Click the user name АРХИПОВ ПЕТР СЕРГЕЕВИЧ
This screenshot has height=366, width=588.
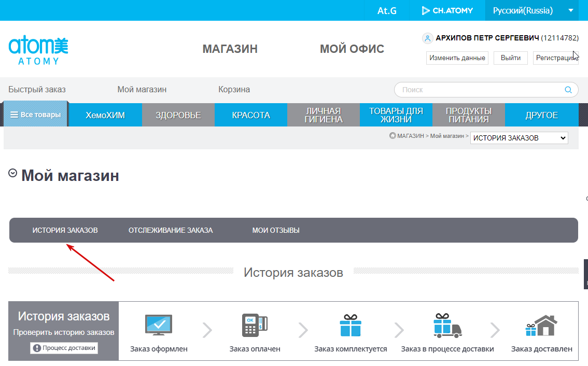(x=487, y=38)
